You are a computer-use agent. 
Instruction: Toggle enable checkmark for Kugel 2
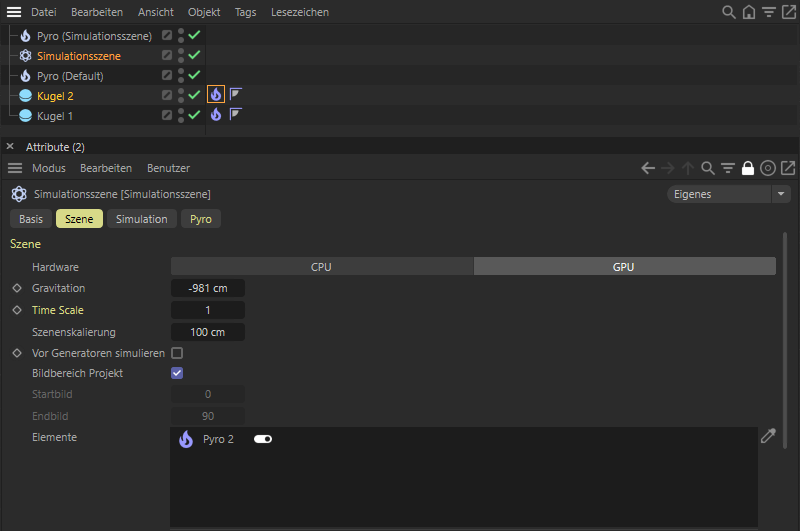pos(194,95)
